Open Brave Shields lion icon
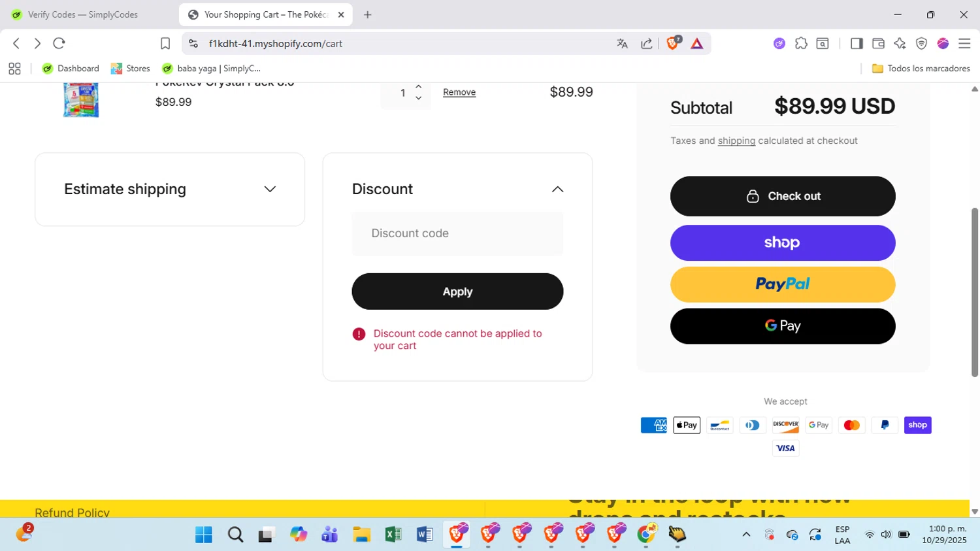Image resolution: width=980 pixels, height=551 pixels. click(673, 44)
